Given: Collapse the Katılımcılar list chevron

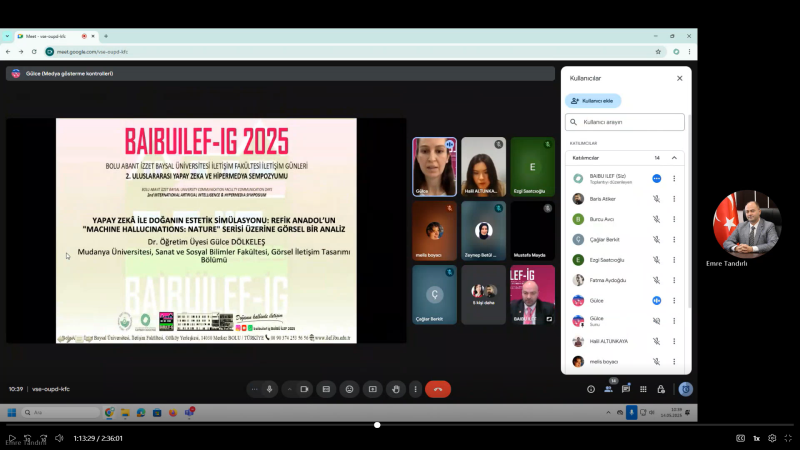Looking at the screenshot, I should click(674, 158).
